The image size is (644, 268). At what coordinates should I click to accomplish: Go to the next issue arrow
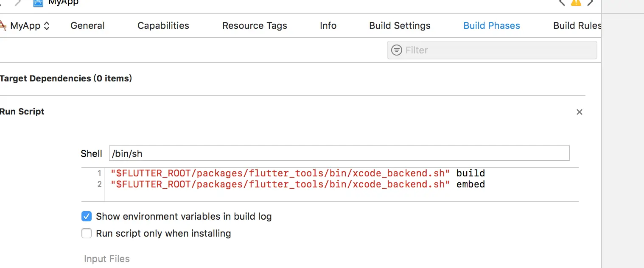click(590, 3)
